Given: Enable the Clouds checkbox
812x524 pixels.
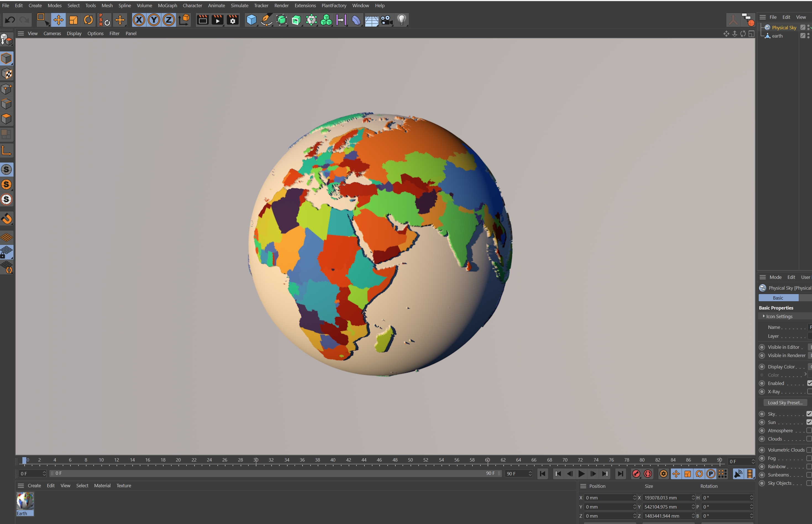Looking at the screenshot, I should [x=809, y=439].
